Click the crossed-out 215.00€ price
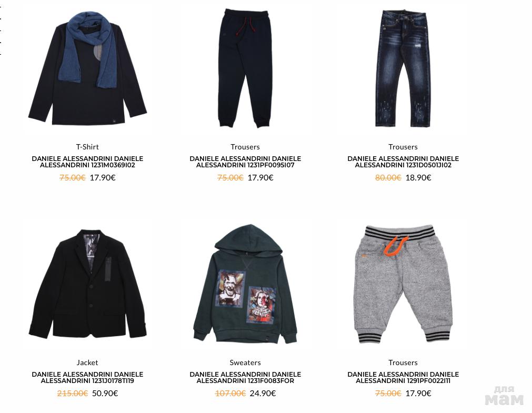 (73, 394)
